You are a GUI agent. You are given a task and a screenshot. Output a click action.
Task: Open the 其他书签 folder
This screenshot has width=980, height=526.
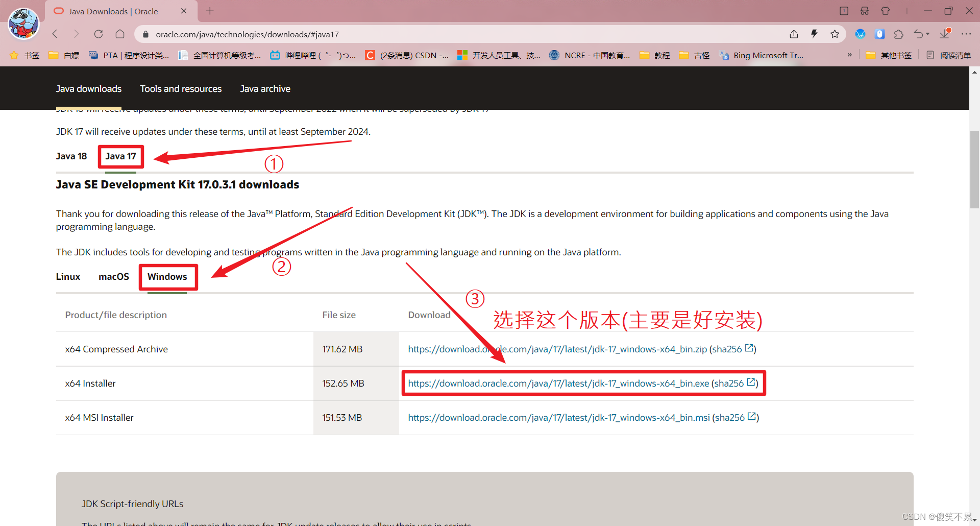(x=889, y=55)
